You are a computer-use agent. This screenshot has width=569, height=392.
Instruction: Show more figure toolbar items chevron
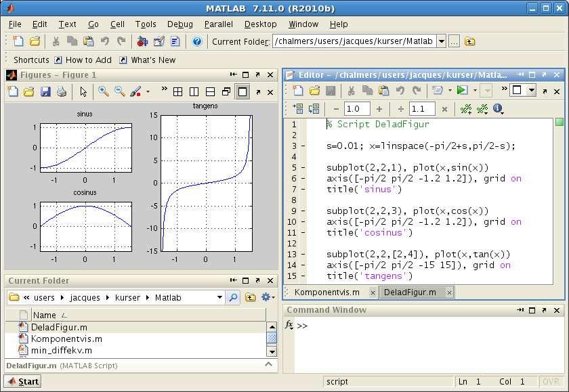(x=165, y=89)
